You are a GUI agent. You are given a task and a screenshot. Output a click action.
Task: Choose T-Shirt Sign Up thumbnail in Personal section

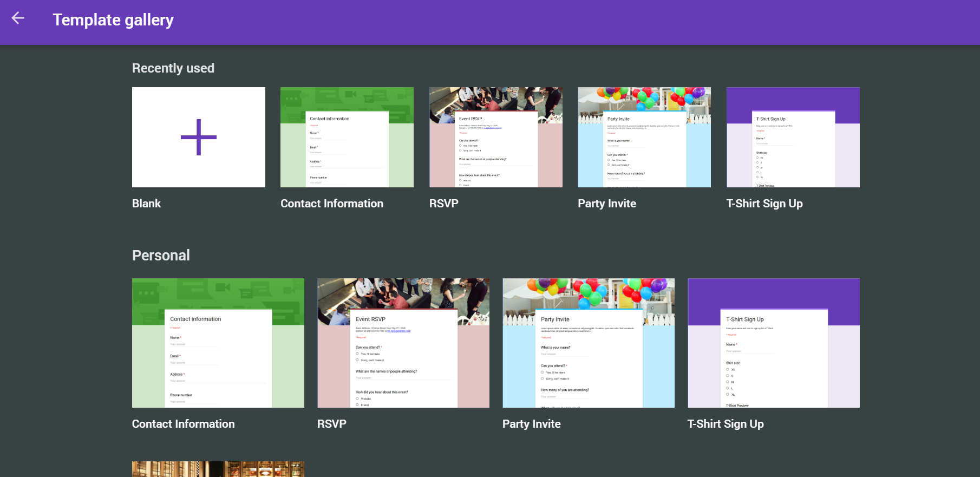coord(773,343)
